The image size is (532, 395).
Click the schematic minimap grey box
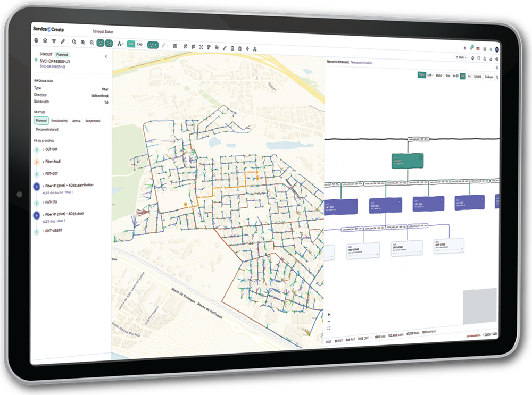(480, 306)
